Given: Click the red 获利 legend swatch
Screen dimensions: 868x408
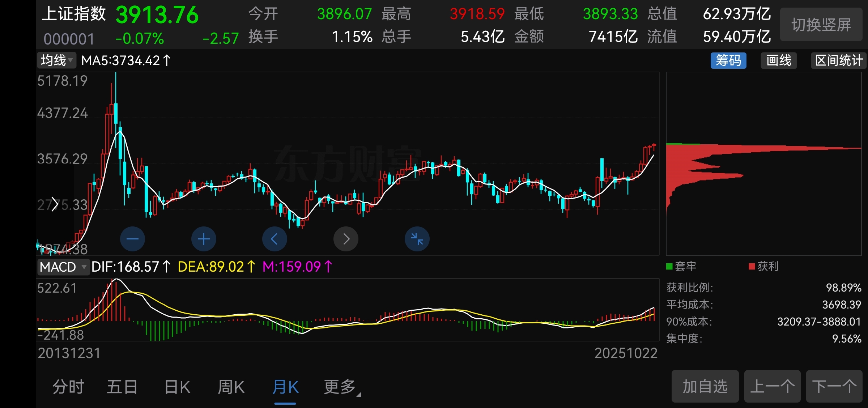Looking at the screenshot, I should click(x=752, y=267).
